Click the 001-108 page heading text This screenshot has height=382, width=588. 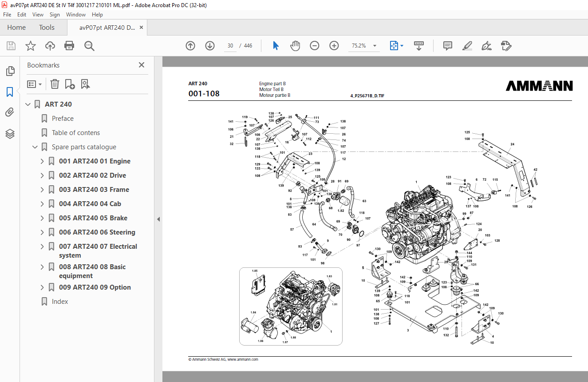(204, 93)
